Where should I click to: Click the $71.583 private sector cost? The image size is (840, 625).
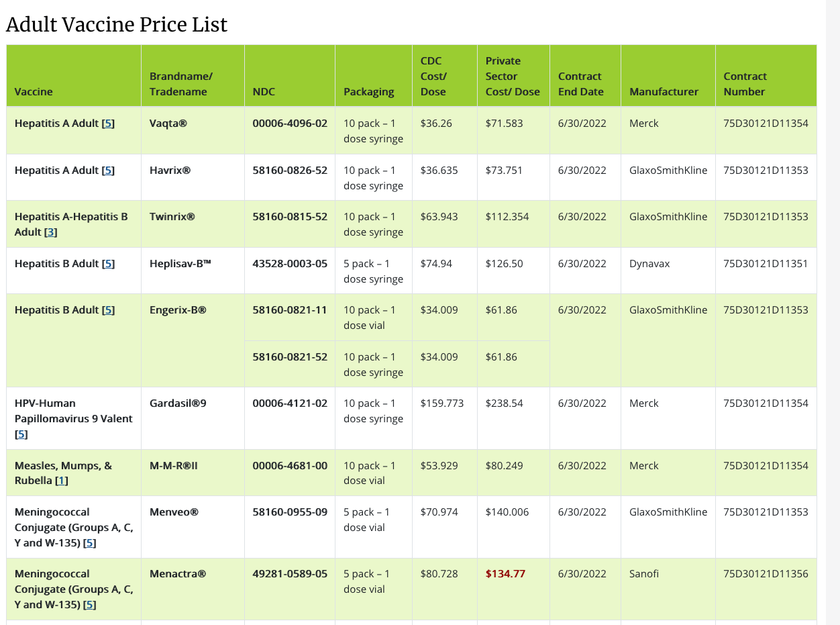505,124
